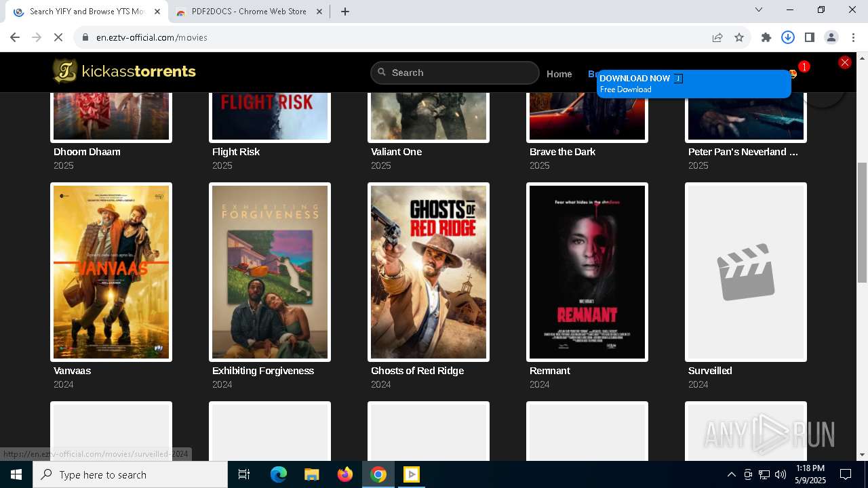
Task: Open the Chrome profile avatar
Action: tap(831, 37)
